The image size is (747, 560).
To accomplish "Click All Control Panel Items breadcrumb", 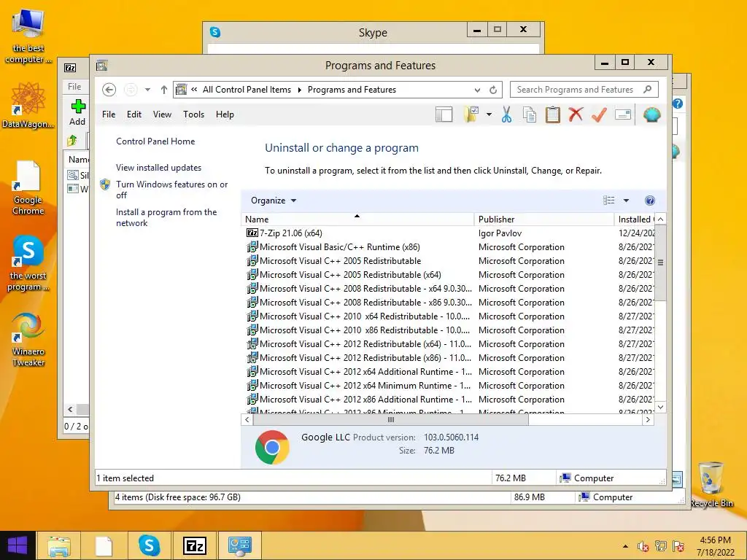I will click(247, 90).
